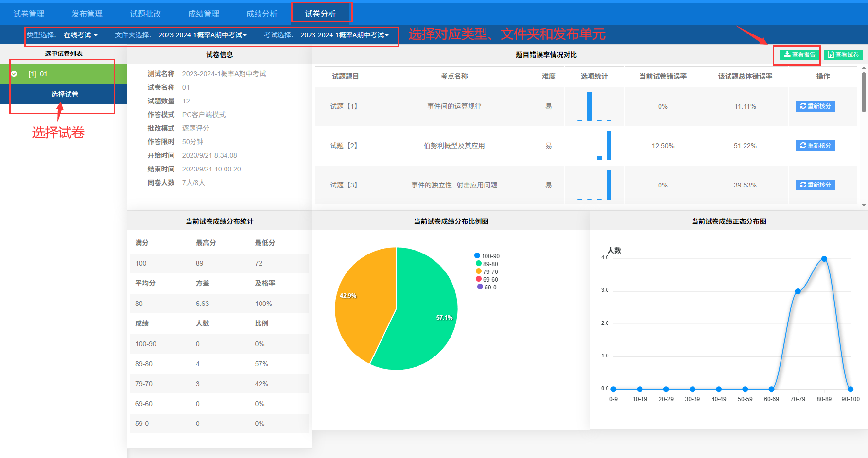Viewport: 868px width, 458px height.
Task: Click the 选项统计 bar chart for 试题【3】
Action: tap(594, 185)
